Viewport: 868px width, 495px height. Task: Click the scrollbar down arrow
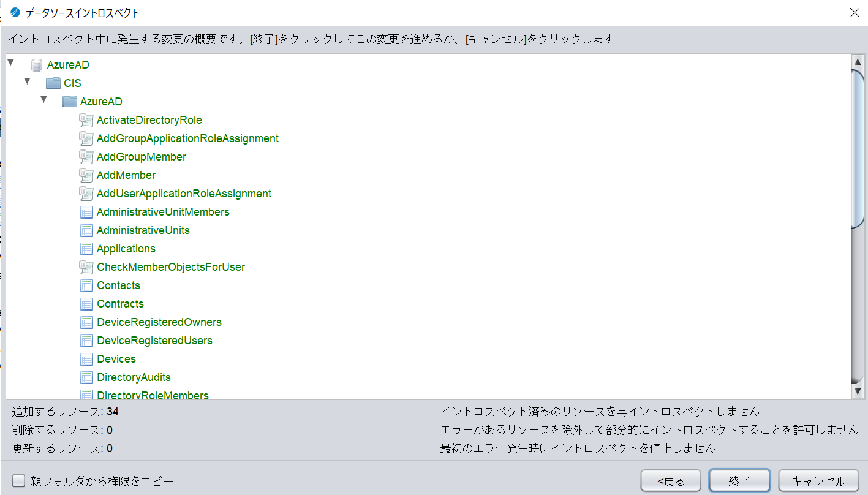pos(858,391)
